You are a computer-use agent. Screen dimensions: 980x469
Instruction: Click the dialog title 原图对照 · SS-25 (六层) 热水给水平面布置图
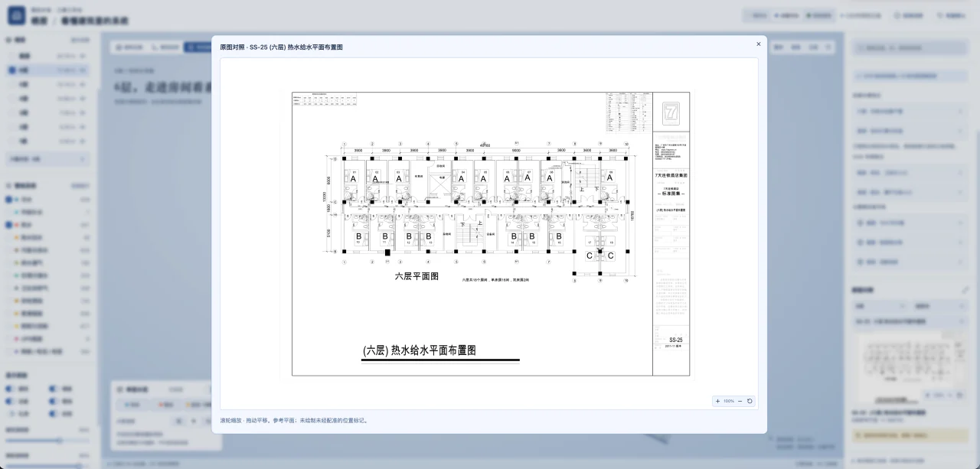[x=281, y=47]
